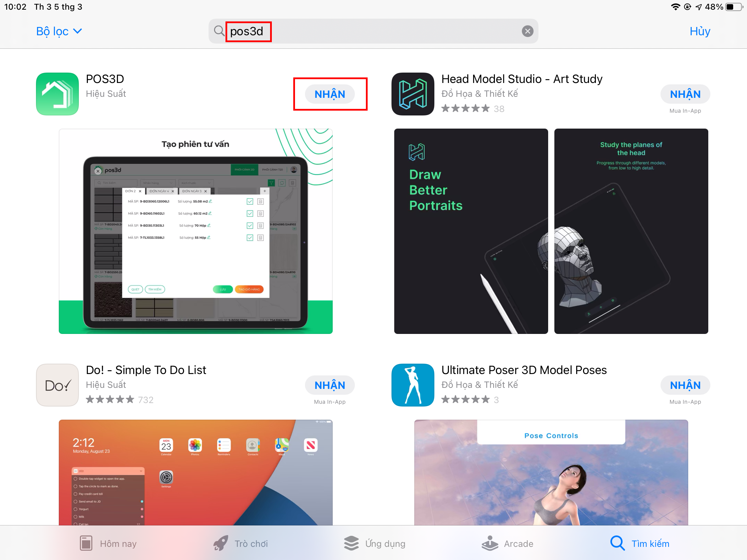747x560 pixels.
Task: Tap the magnifying glass in search bar
Action: tap(219, 31)
